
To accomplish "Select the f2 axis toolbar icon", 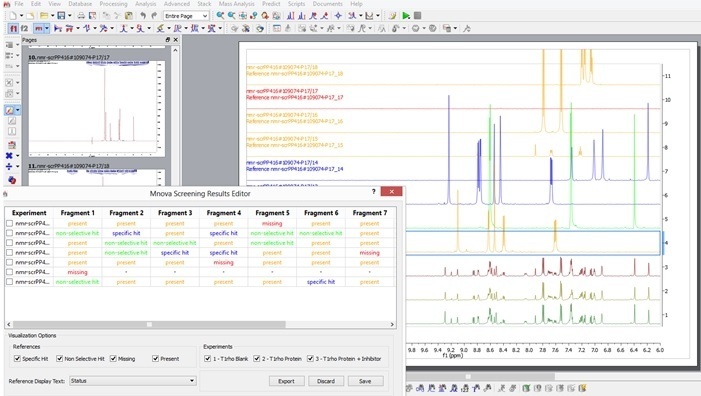I will (x=24, y=28).
